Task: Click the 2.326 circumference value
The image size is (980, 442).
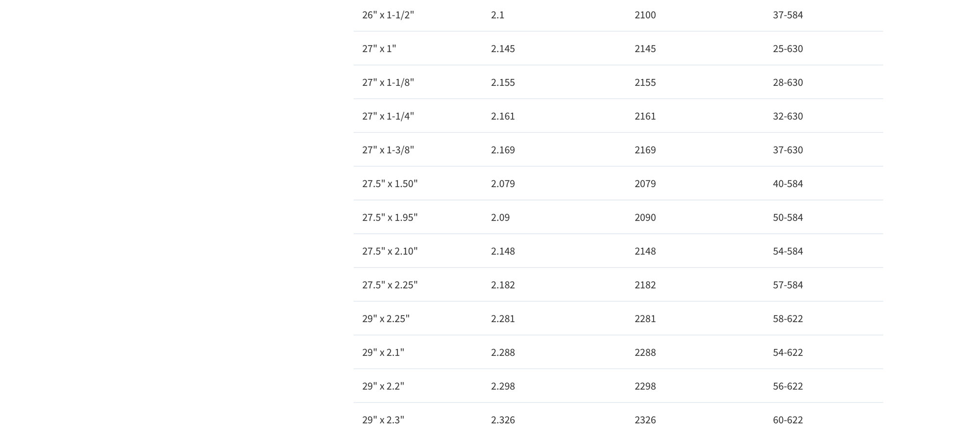Action: (503, 420)
